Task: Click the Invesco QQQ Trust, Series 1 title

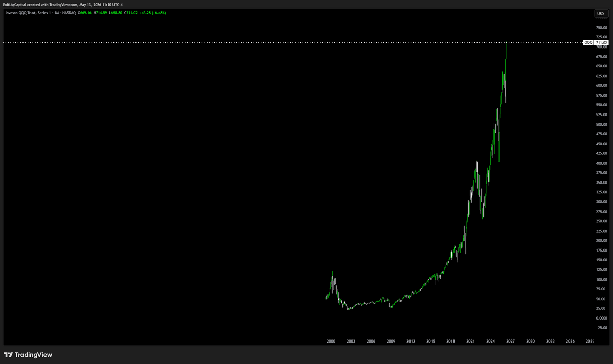Action: click(x=28, y=13)
